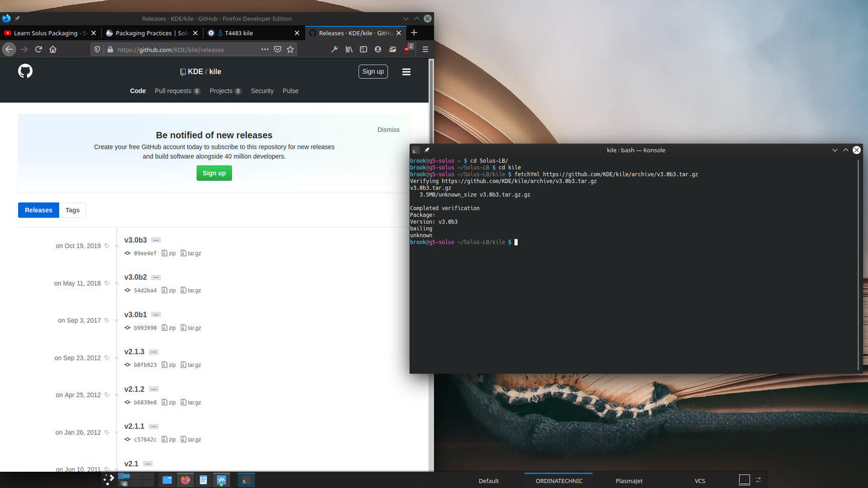Open the Pulse tab on GitHub
This screenshot has height=488, width=868.
[291, 91]
